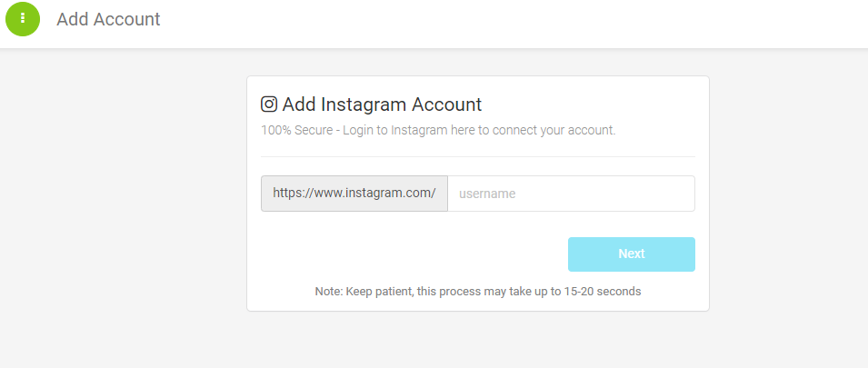Click 'connect your account' in the subtitle

click(x=554, y=131)
